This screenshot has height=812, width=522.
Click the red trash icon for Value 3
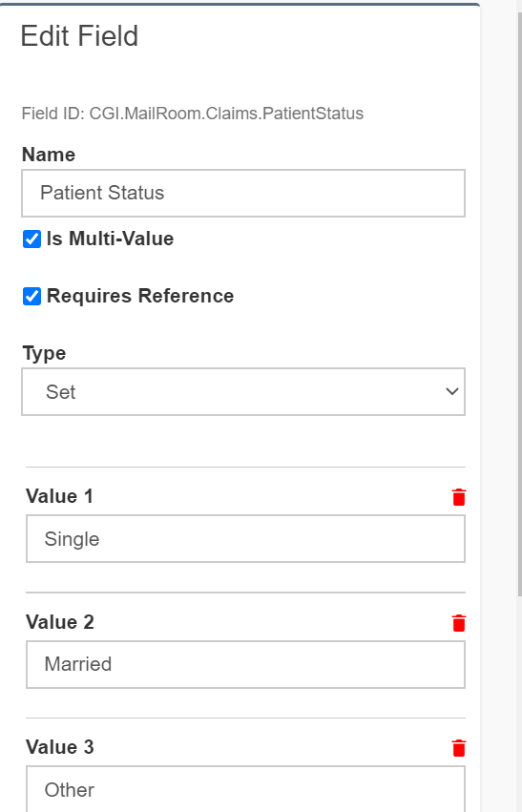[459, 748]
